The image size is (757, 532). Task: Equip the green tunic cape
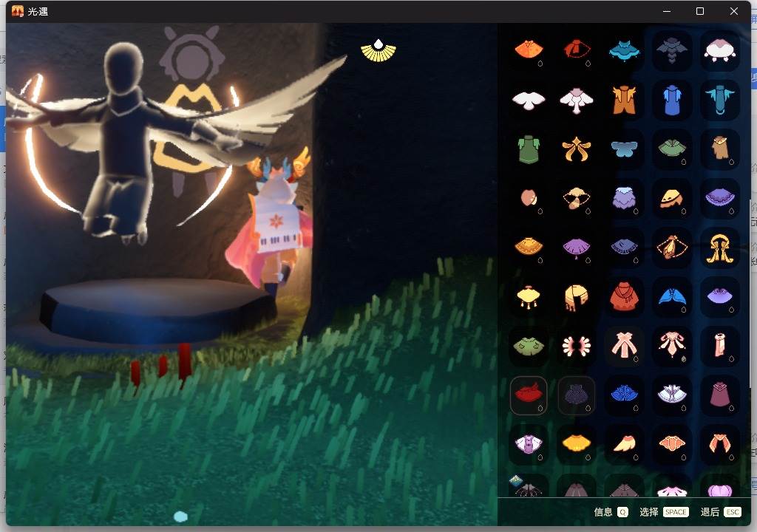point(529,149)
